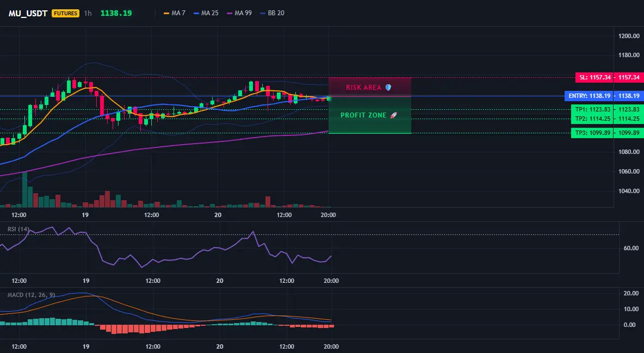Click the RSI (14) indicator label
Viewport: 644px width, 353px height.
[x=18, y=229]
